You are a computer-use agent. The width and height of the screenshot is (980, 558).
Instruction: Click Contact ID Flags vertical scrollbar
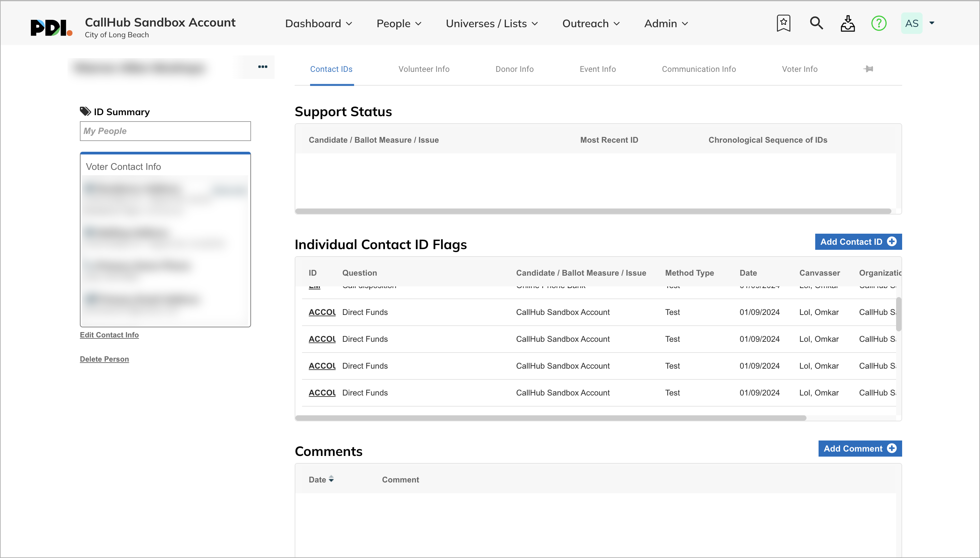point(898,314)
